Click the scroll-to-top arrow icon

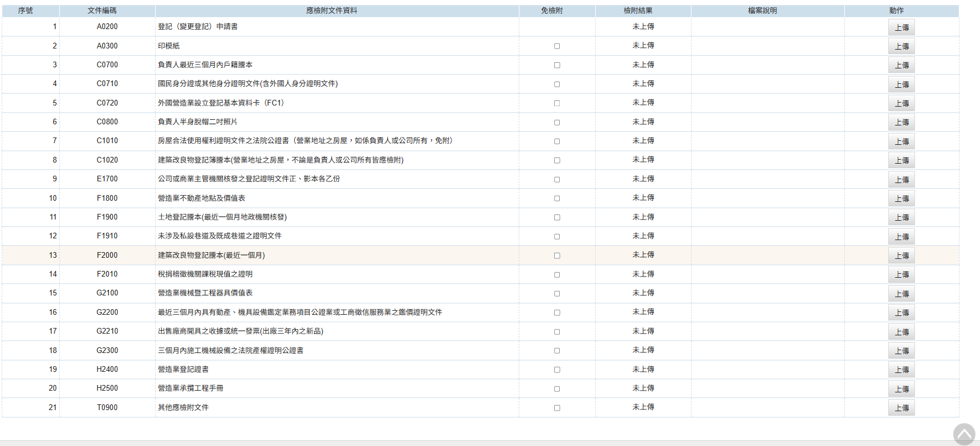coord(964,434)
